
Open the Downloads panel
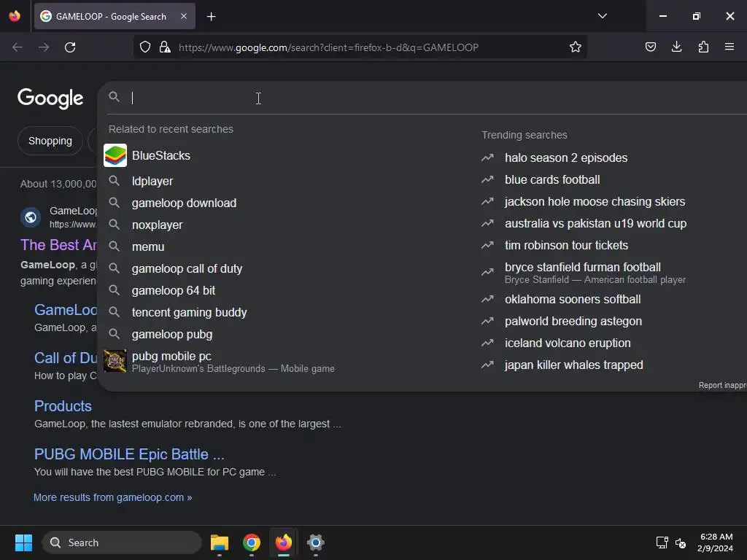[x=676, y=47]
